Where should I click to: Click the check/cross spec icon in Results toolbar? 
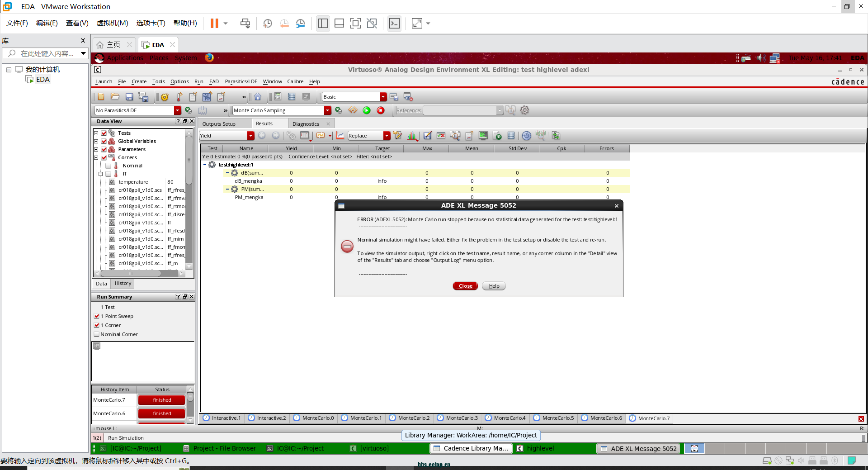(441, 136)
